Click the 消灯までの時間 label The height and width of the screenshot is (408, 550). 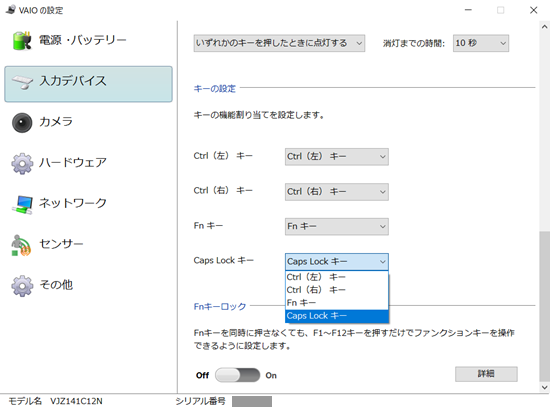click(414, 44)
